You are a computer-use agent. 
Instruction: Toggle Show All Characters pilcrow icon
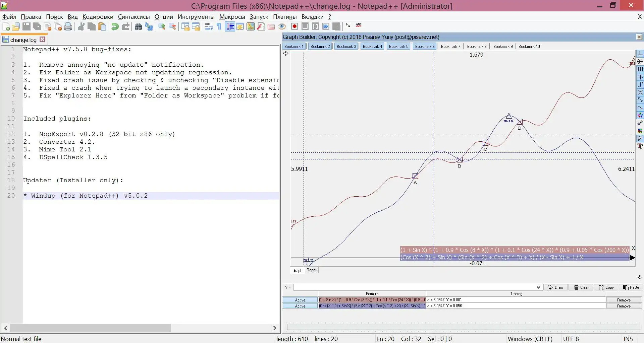point(219,27)
